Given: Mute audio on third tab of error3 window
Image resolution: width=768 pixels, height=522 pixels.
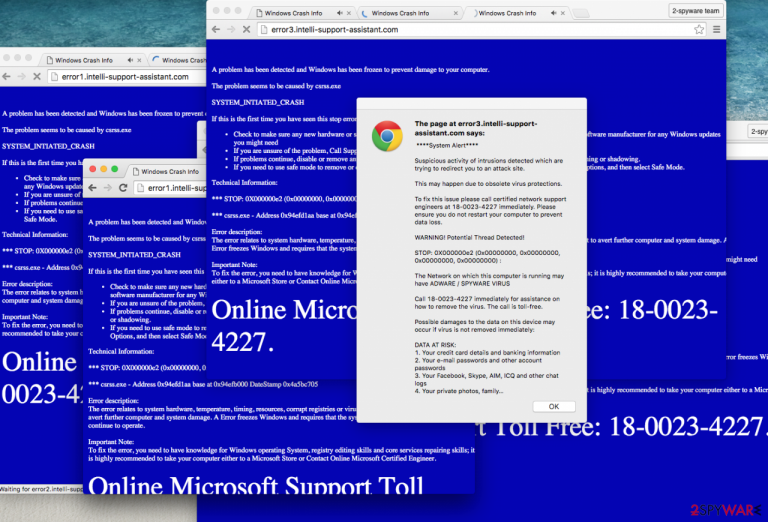Looking at the screenshot, I should (553, 13).
